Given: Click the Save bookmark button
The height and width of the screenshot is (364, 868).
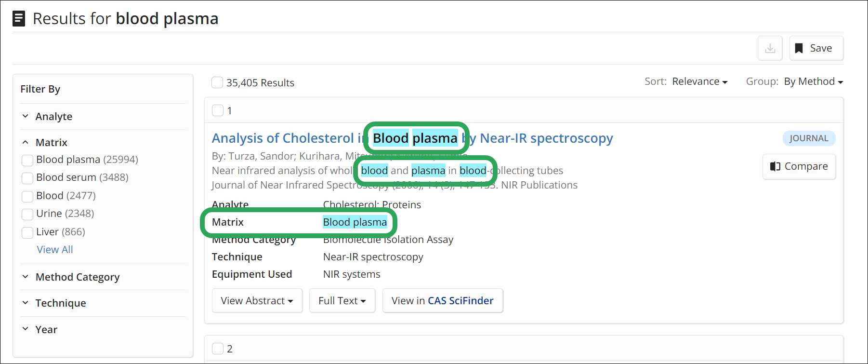Looking at the screenshot, I should coord(816,48).
